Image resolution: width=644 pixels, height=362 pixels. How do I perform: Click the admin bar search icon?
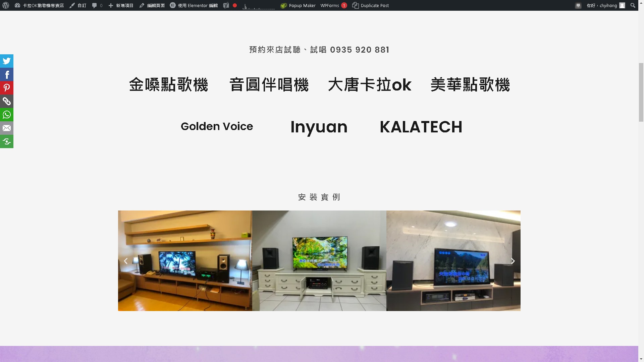(633, 5)
